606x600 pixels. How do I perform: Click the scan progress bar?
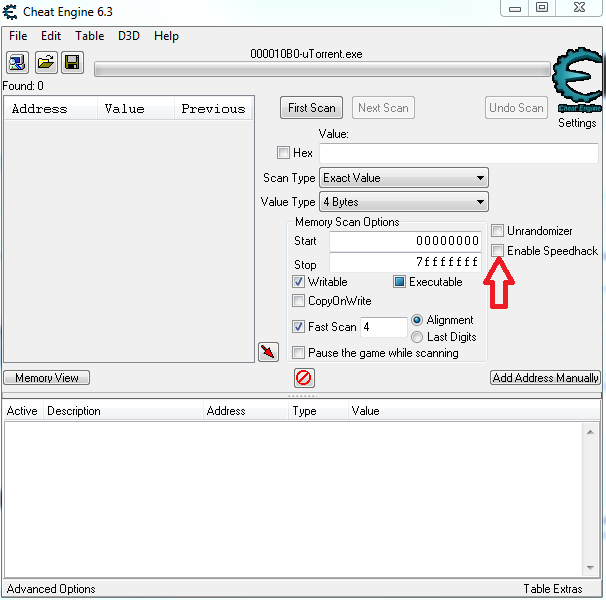click(x=322, y=70)
